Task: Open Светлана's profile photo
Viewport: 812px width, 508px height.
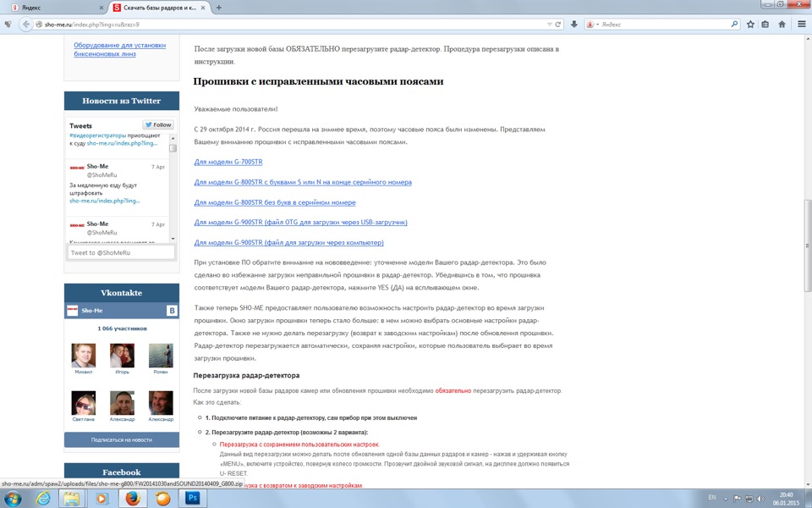Action: (84, 403)
